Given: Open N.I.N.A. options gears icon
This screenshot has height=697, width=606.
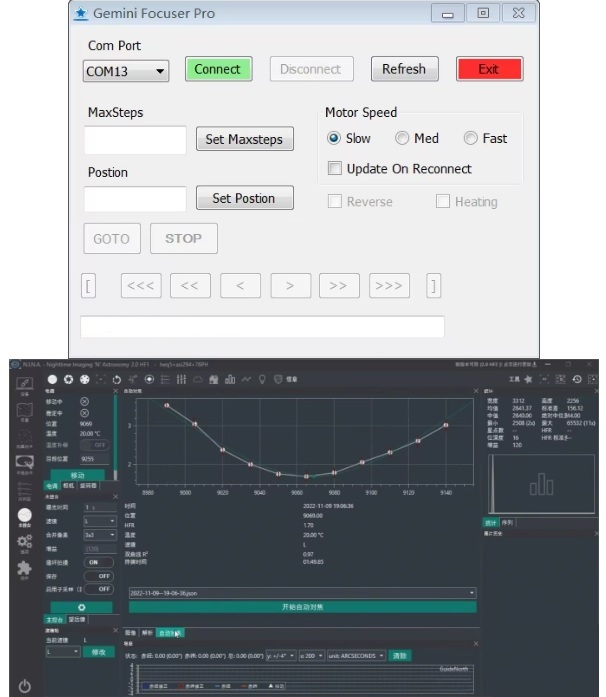Looking at the screenshot, I should tap(24, 542).
